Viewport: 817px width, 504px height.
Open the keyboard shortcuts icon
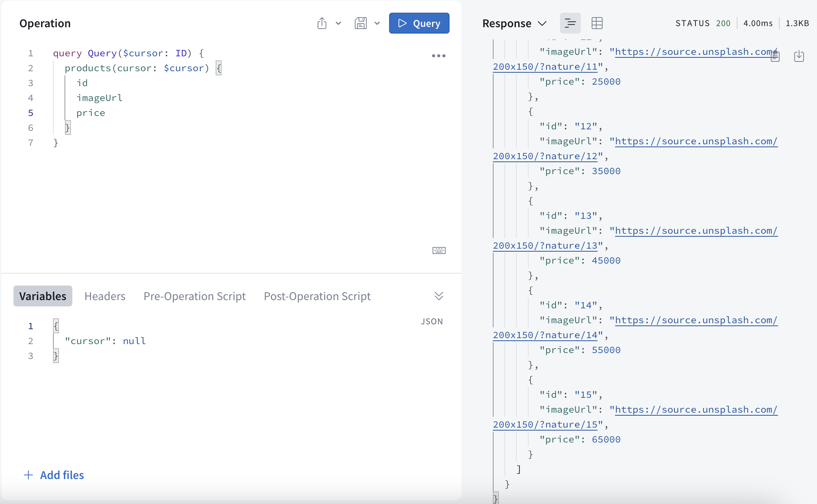(x=439, y=250)
